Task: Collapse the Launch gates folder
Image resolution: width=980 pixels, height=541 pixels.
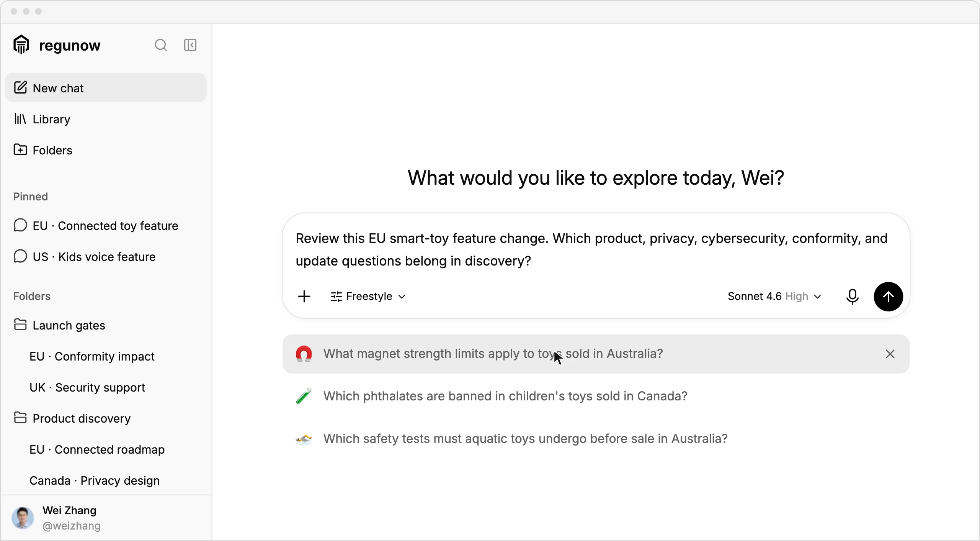Action: pyautogui.click(x=59, y=325)
